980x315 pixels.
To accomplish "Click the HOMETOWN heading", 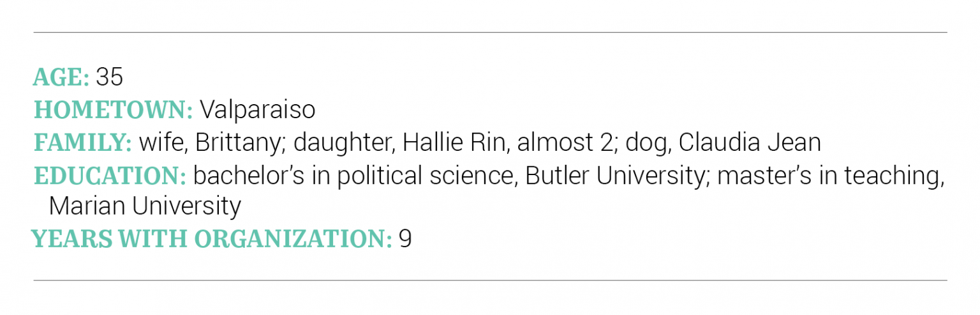I will coord(114,110).
